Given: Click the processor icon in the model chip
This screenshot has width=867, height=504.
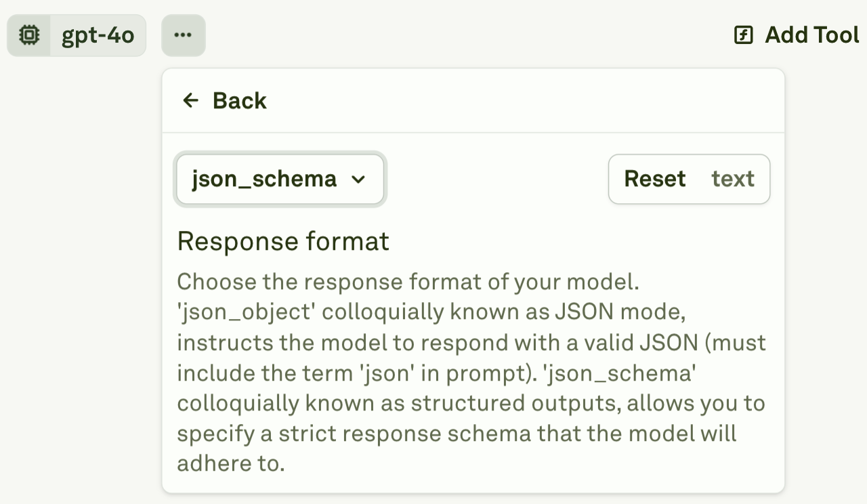Looking at the screenshot, I should 28,35.
